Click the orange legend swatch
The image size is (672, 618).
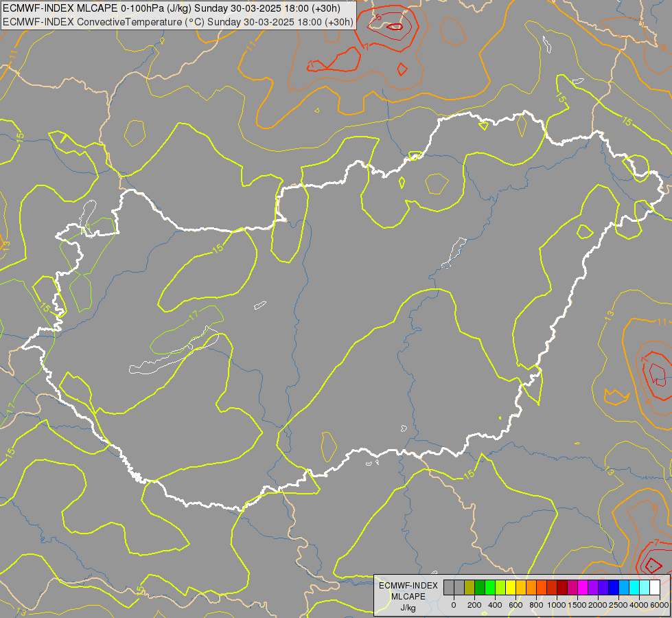[x=531, y=587]
